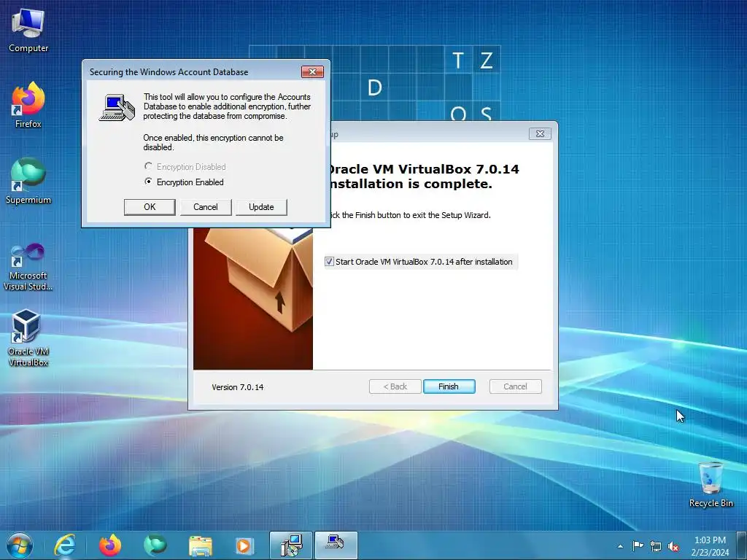Click the Back button in the VirtualBox setup
747x560 pixels.
click(x=395, y=386)
